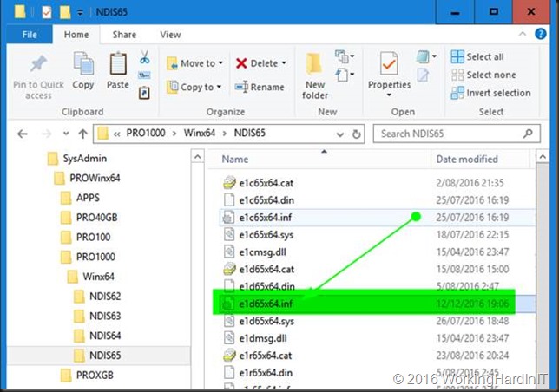
Task: Click the Edit icon in Open group
Action: tap(423, 75)
